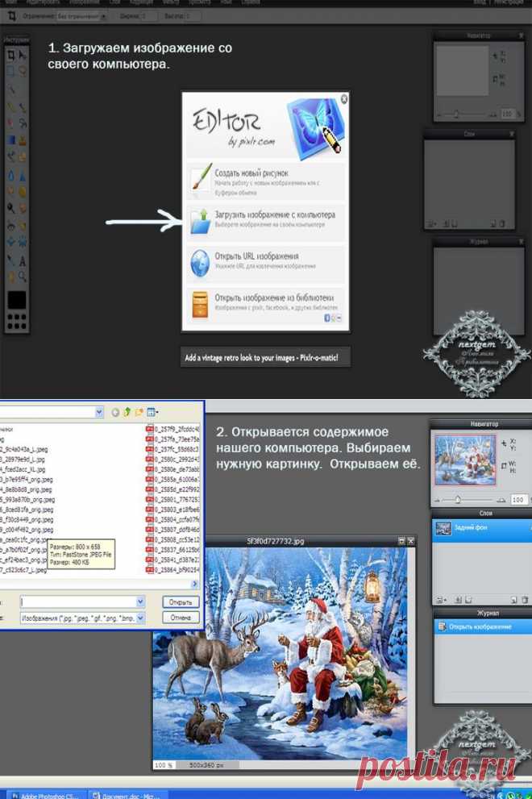Image resolution: width=532 pixels, height=799 pixels.
Task: Select file 0_25801_77672 in list
Action: coord(172,499)
